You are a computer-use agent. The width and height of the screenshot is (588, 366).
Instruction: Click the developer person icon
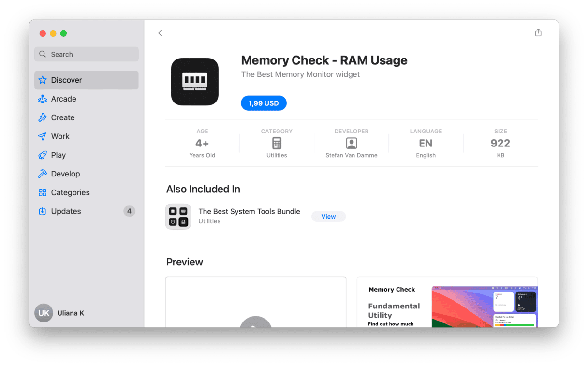[x=352, y=143]
